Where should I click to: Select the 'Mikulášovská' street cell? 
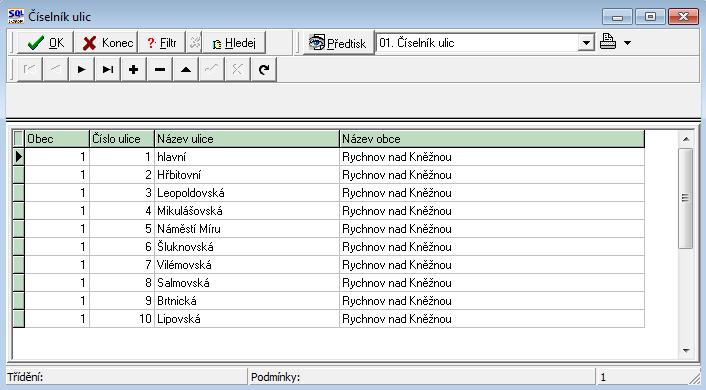(x=247, y=211)
